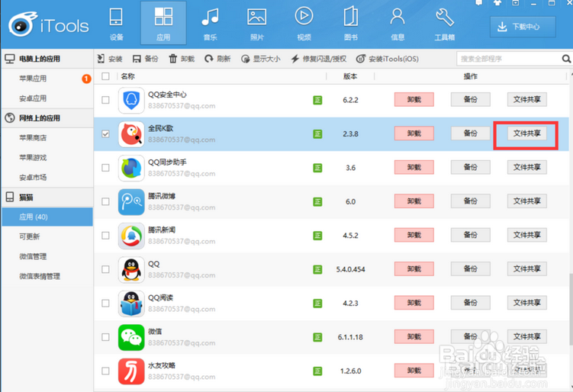This screenshot has height=392, width=573.
Task: Click 文件共享 for 全民K歌
Action: pos(527,133)
